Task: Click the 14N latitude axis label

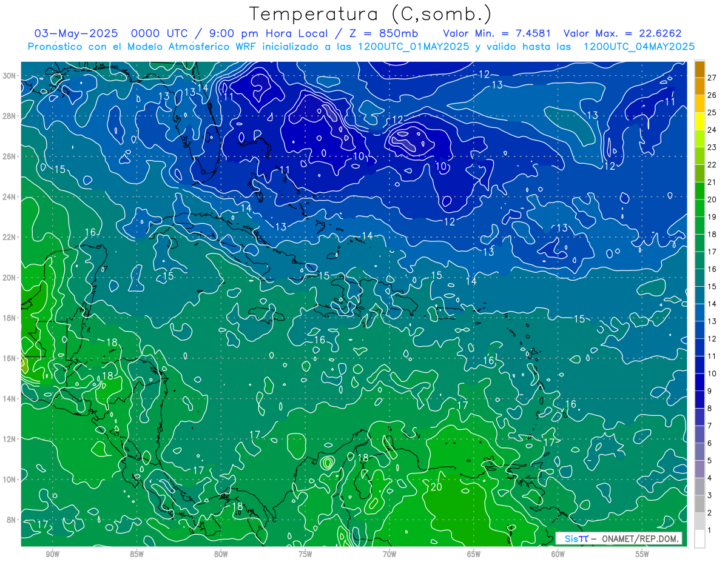Action: pyautogui.click(x=10, y=398)
